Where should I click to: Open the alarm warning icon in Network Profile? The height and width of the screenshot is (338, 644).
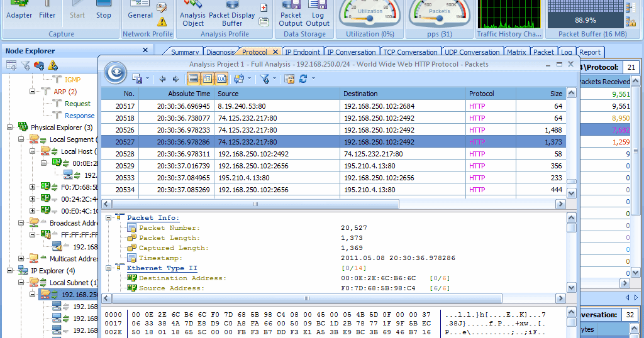(162, 22)
